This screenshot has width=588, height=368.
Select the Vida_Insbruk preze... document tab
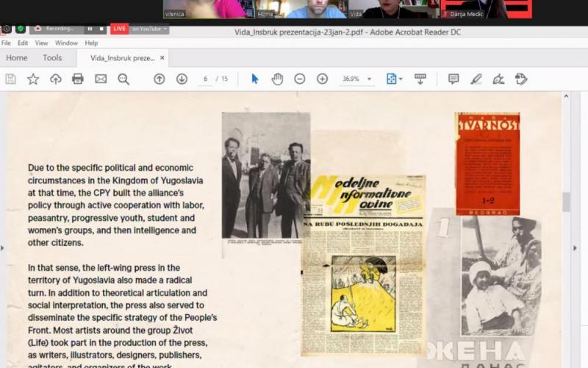pyautogui.click(x=123, y=58)
